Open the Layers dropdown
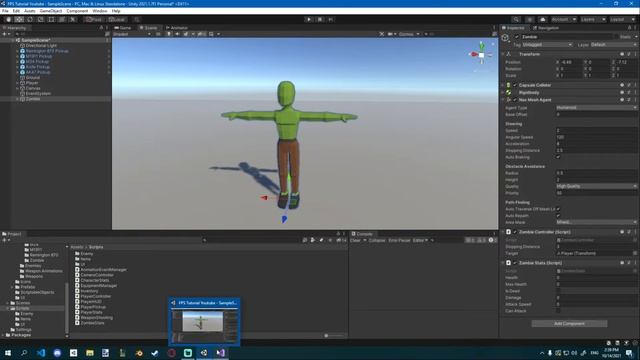640x360 pixels. pyautogui.click(x=593, y=19)
